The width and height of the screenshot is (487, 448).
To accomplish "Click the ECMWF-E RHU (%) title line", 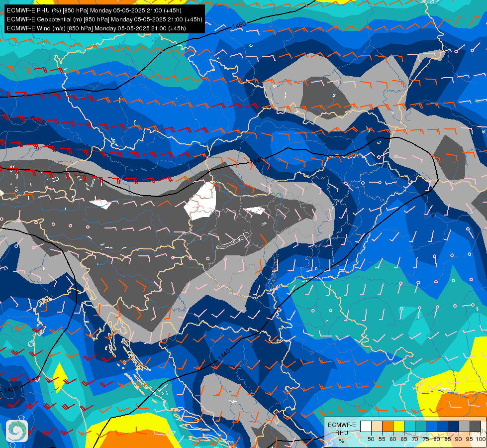I will [94, 10].
